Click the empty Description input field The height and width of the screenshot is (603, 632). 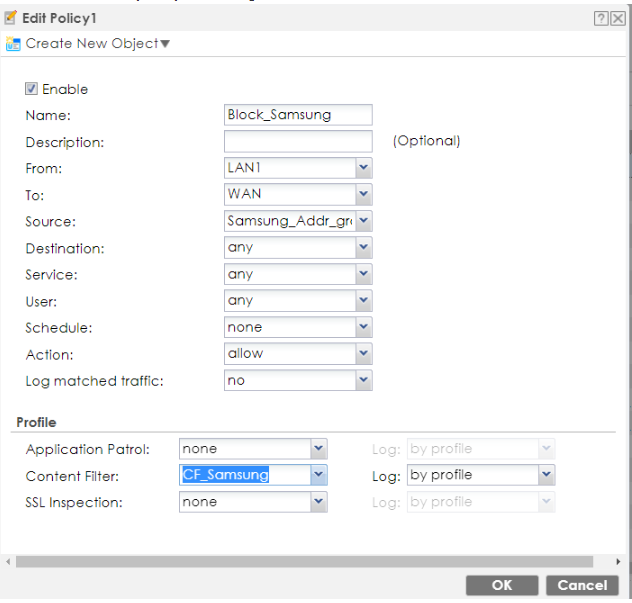298,142
